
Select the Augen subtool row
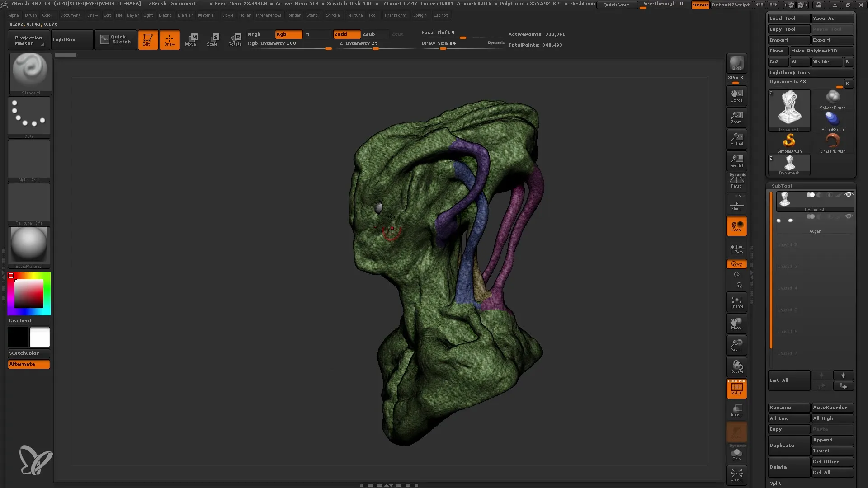[815, 224]
